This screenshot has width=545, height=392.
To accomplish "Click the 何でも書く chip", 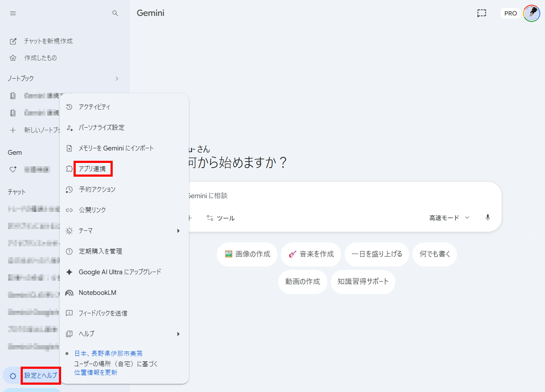I will click(435, 254).
